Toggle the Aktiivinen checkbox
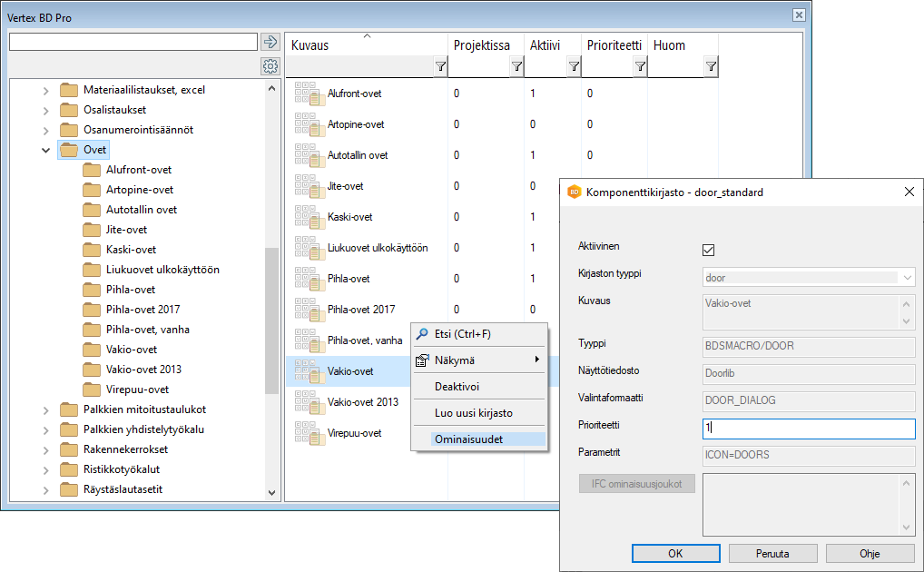The height and width of the screenshot is (572, 924). tap(709, 250)
